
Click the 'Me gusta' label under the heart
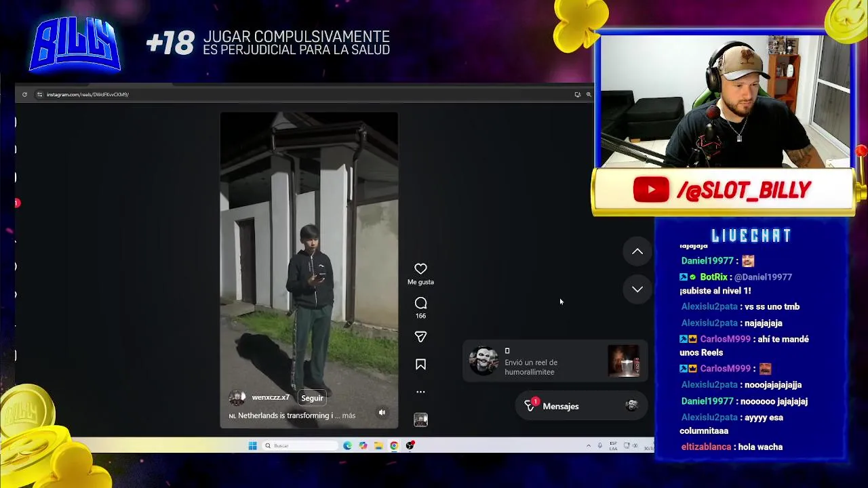point(420,282)
